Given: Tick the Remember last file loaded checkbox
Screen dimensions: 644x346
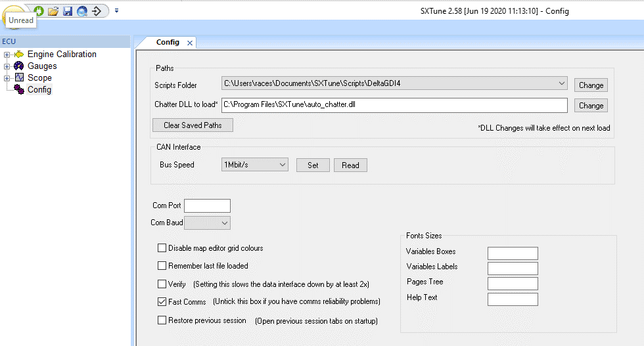Looking at the screenshot, I should [162, 266].
